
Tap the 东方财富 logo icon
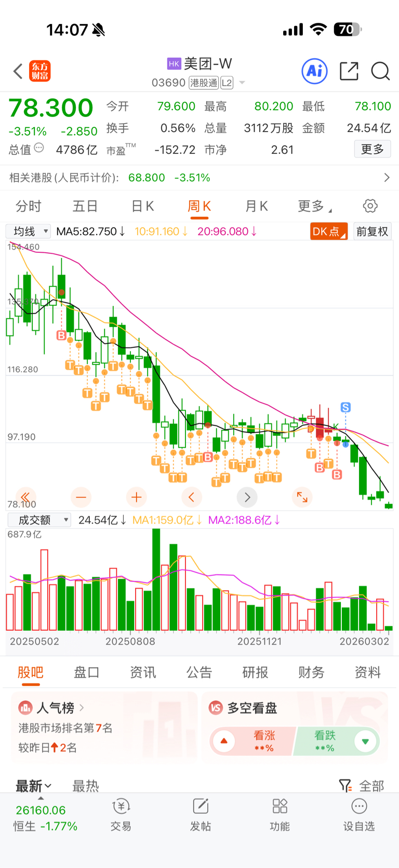(40, 71)
